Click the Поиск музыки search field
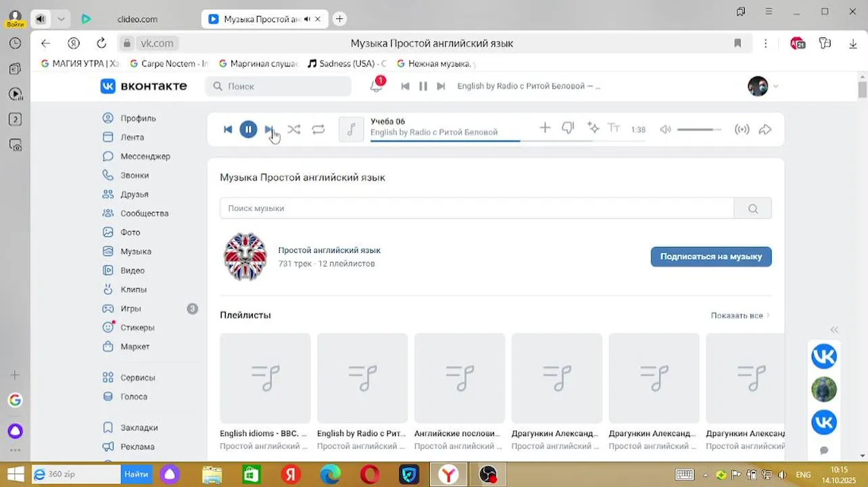Image resolution: width=868 pixels, height=487 pixels. [x=477, y=208]
